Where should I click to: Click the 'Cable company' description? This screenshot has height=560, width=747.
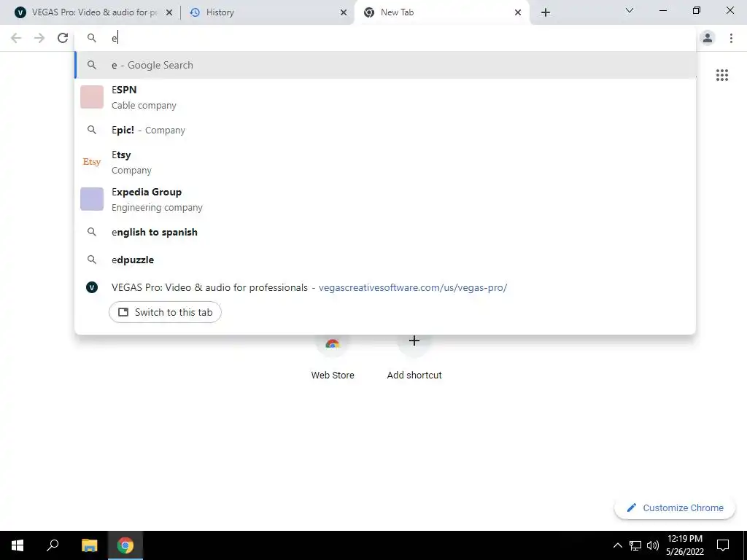(x=144, y=106)
